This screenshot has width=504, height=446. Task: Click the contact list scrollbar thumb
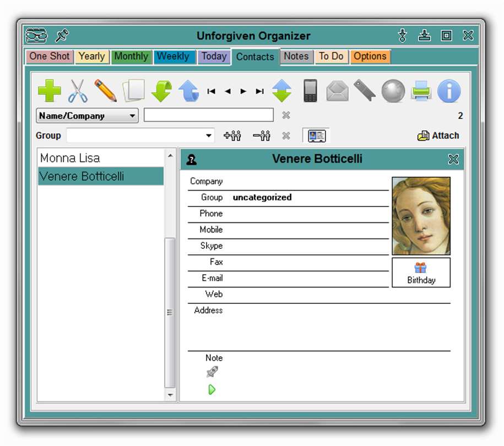pos(170,312)
